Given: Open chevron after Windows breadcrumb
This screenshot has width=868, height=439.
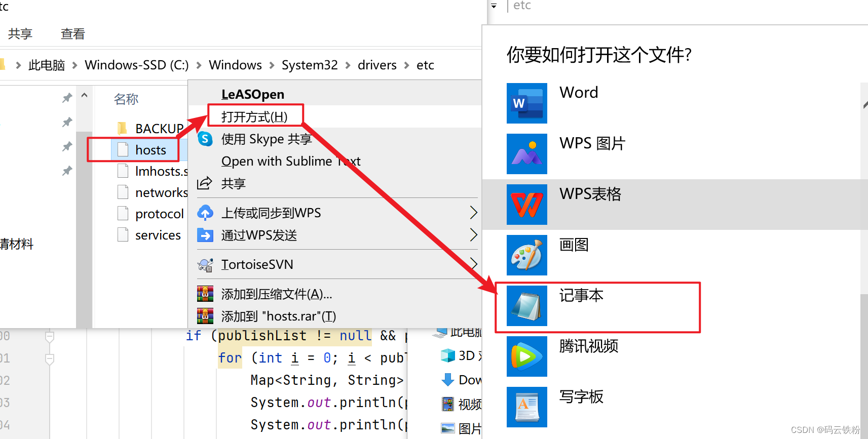Looking at the screenshot, I should pyautogui.click(x=272, y=65).
